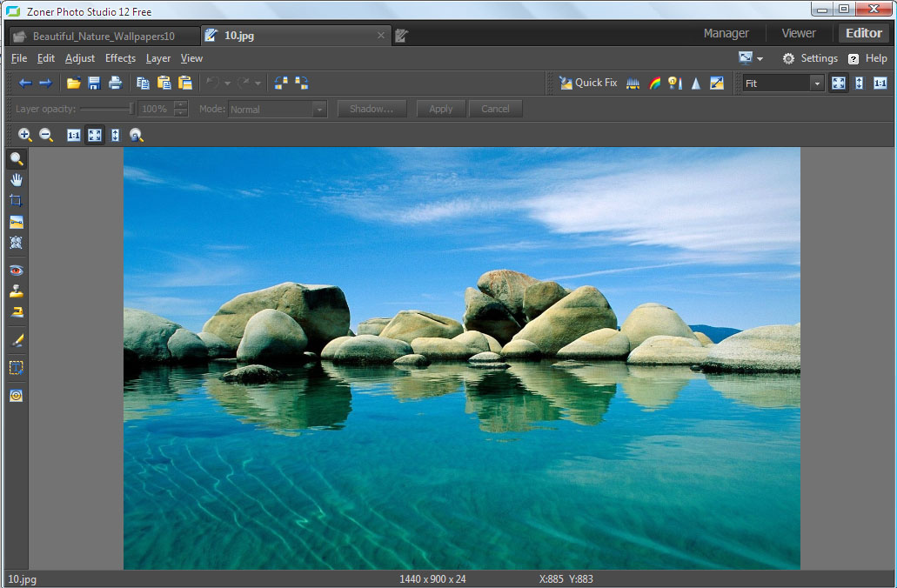The width and height of the screenshot is (897, 588).
Task: Select the target-shaped tool at toolbox bottom
Action: click(16, 395)
